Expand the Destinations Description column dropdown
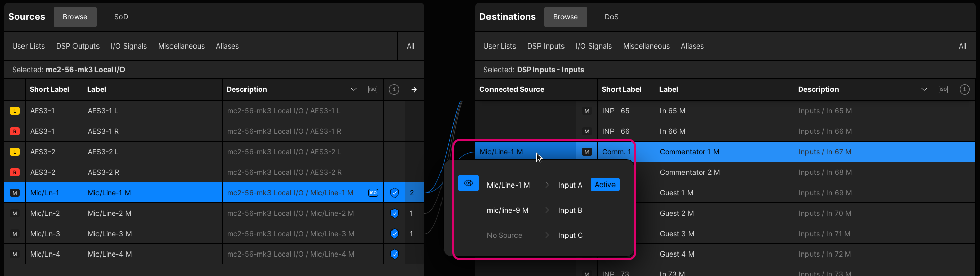The width and height of the screenshot is (980, 276). coord(924,89)
